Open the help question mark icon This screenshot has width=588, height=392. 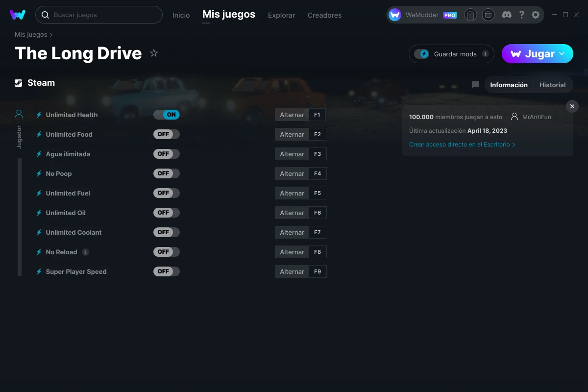521,15
